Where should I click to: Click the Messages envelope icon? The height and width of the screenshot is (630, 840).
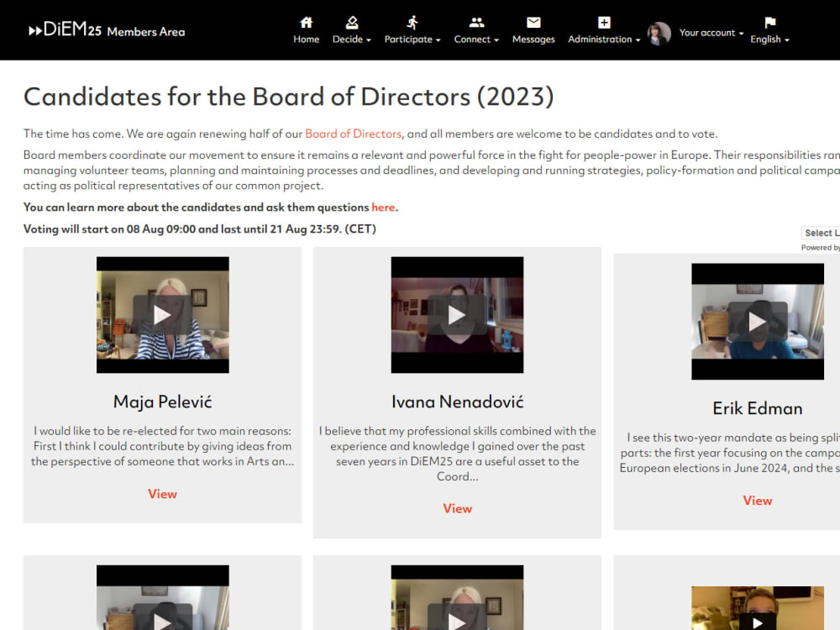[533, 23]
